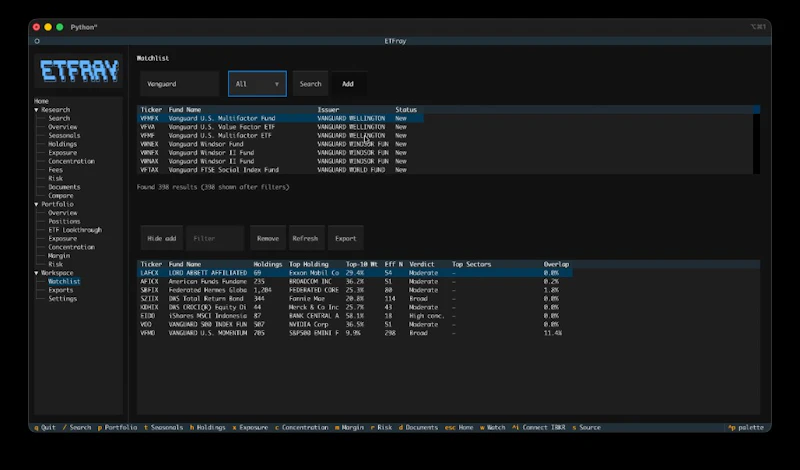The image size is (800, 470).
Task: Open ETF Lookthrough in the sidebar
Action: tap(75, 230)
